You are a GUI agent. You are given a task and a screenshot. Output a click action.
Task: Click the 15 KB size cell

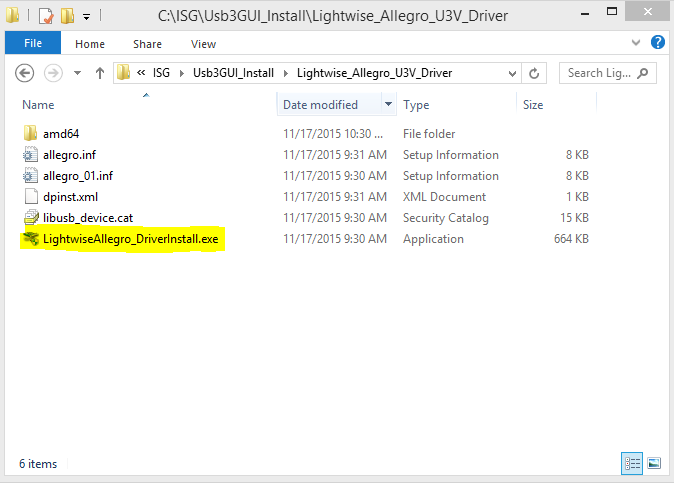click(574, 218)
